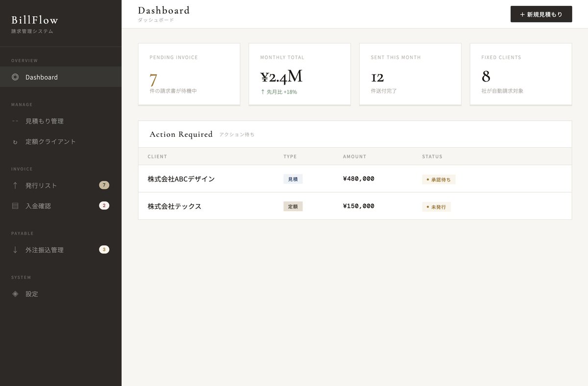Screen dimensions: 588x386
Task: Go to 定額クライアント page
Action: pos(61,142)
